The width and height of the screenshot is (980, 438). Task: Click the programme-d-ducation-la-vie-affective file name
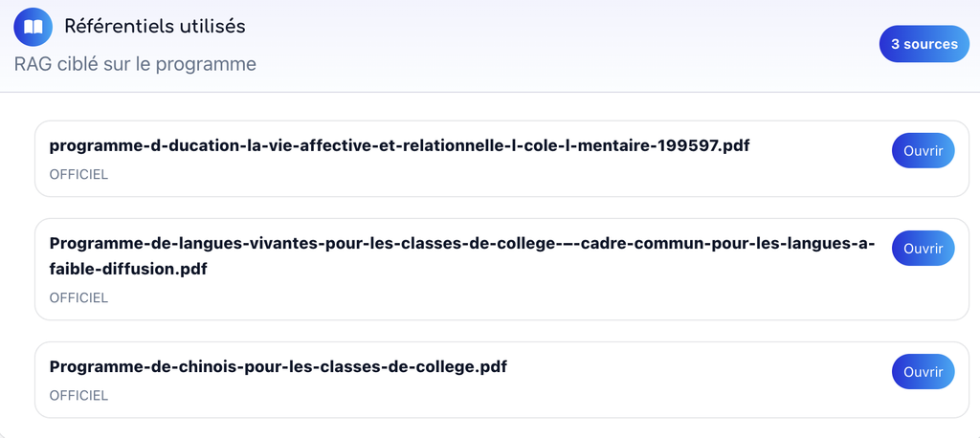coord(399,145)
